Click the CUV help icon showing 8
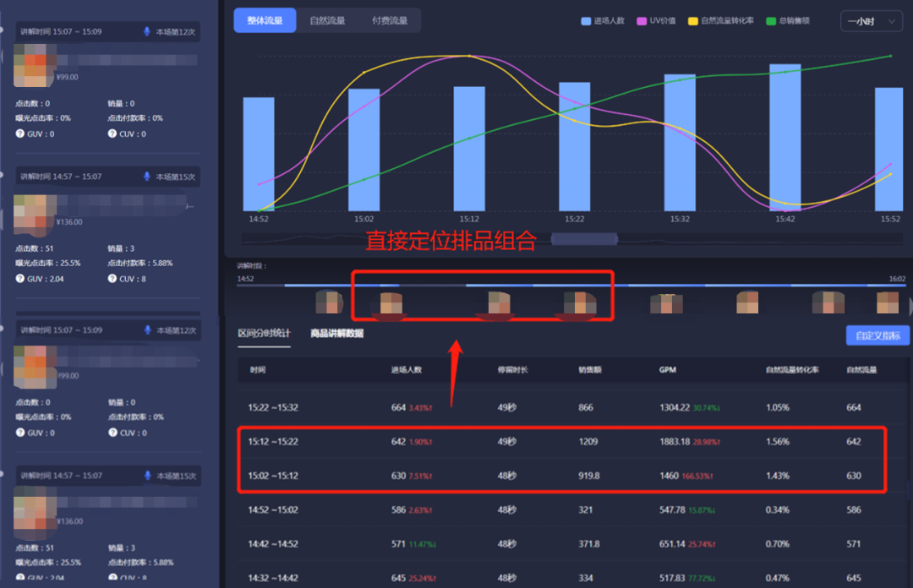This screenshot has width=913, height=588. tap(112, 278)
